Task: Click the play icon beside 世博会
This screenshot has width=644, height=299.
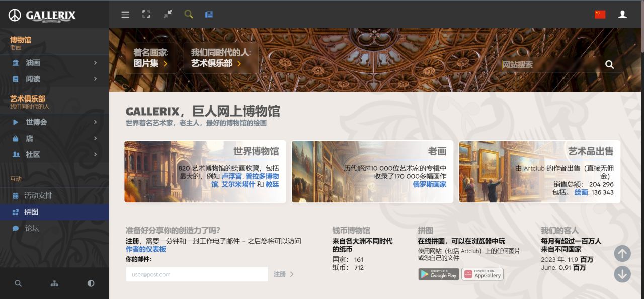Action: pos(16,122)
